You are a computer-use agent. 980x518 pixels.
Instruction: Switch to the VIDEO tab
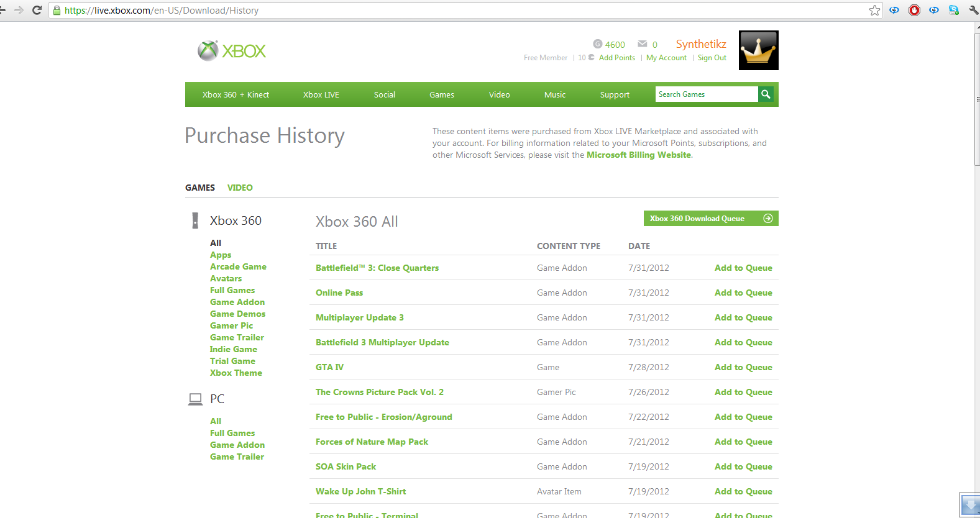click(240, 188)
